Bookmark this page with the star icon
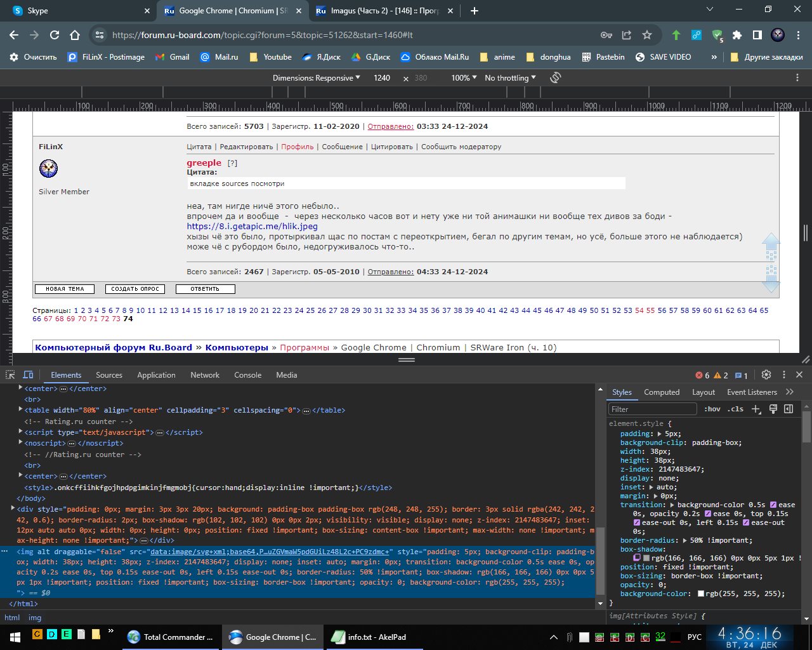 click(647, 35)
